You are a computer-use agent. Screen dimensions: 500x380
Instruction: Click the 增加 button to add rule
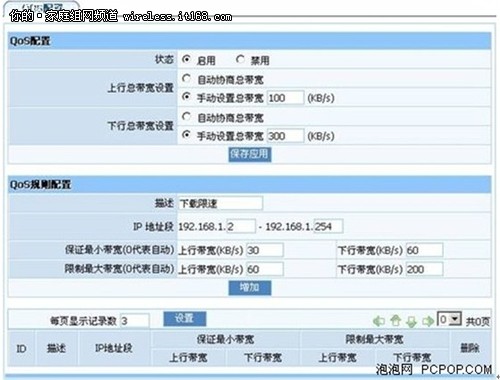click(x=250, y=288)
